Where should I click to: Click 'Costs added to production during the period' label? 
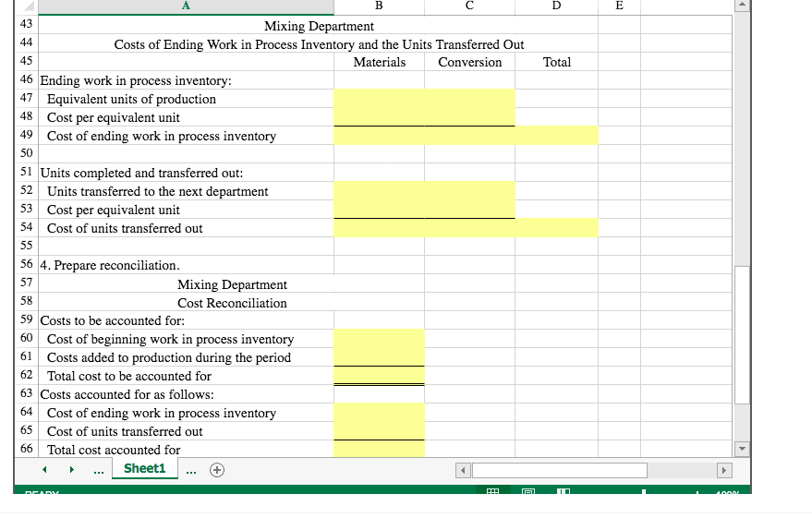[x=169, y=357]
